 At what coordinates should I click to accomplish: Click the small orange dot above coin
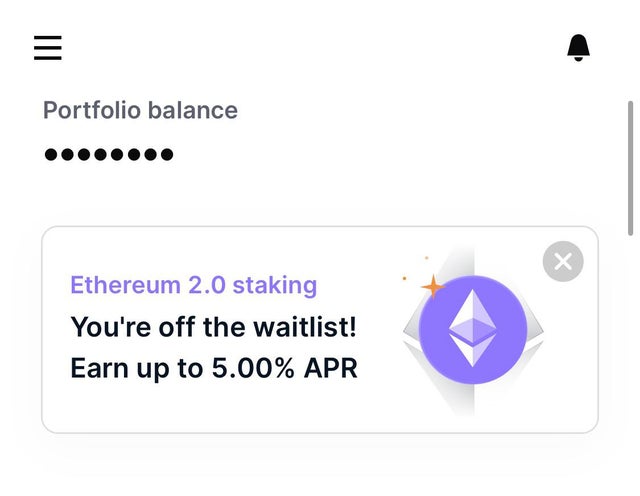(427, 258)
